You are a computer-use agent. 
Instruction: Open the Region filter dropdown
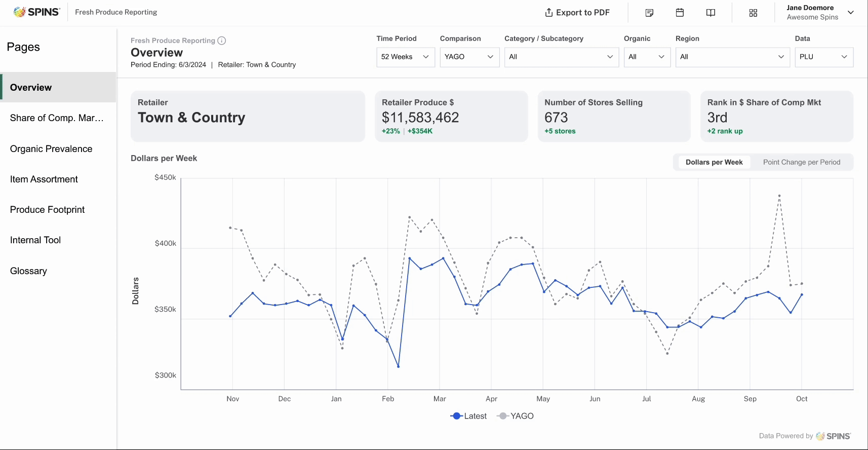tap(733, 57)
